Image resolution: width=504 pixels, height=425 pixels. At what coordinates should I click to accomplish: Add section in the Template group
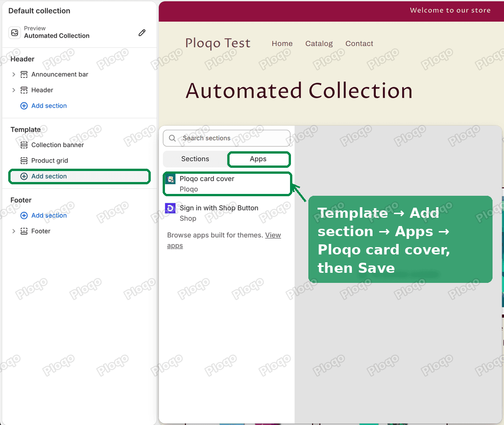pos(79,177)
